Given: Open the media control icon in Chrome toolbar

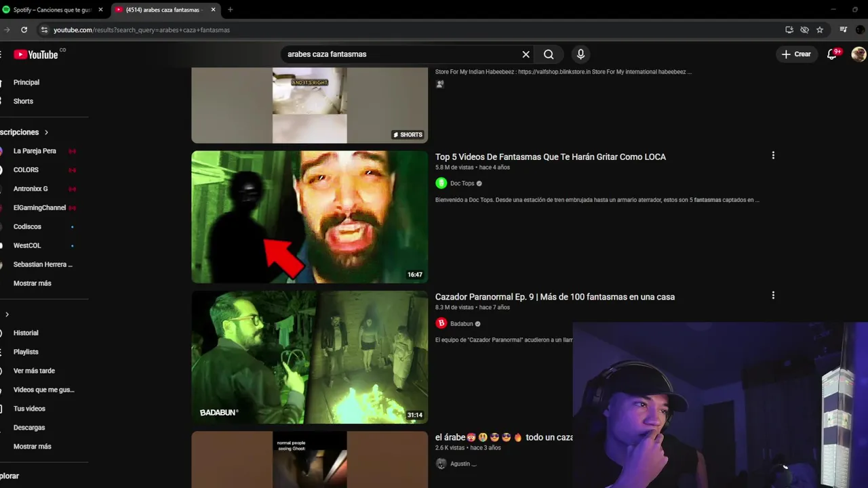Looking at the screenshot, I should point(844,30).
